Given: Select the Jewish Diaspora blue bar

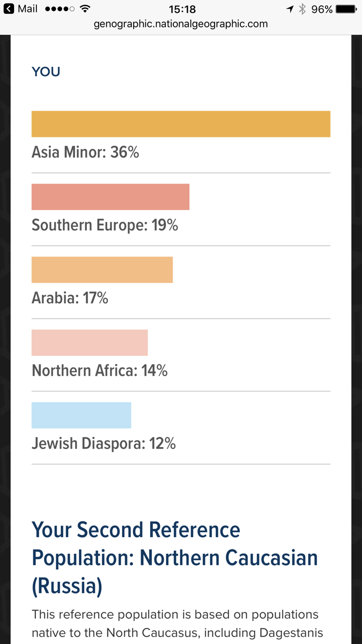Looking at the screenshot, I should click(81, 415).
